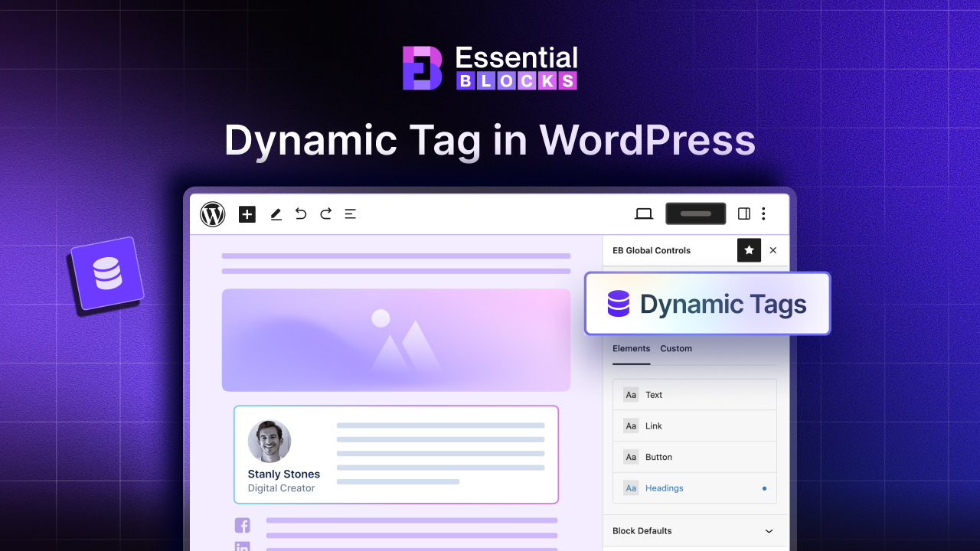Image resolution: width=980 pixels, height=551 pixels.
Task: Click the Essential Blocks logo
Action: coord(490,68)
